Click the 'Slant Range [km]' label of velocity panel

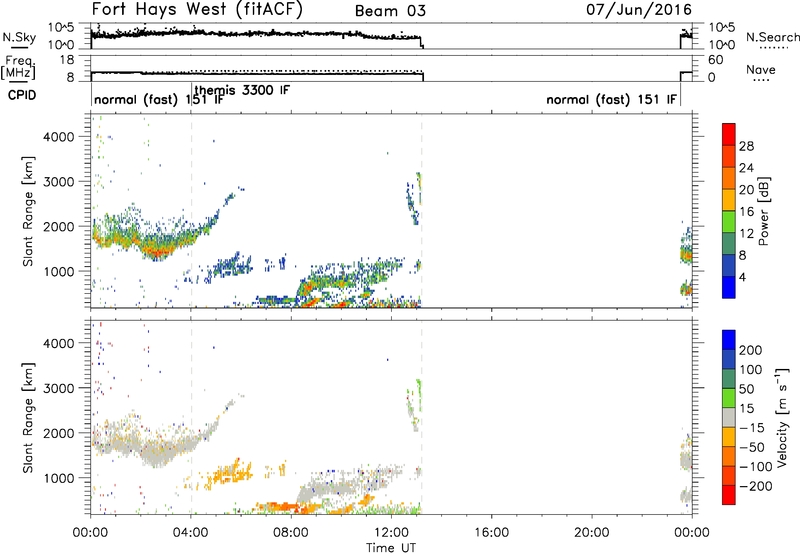coord(28,417)
